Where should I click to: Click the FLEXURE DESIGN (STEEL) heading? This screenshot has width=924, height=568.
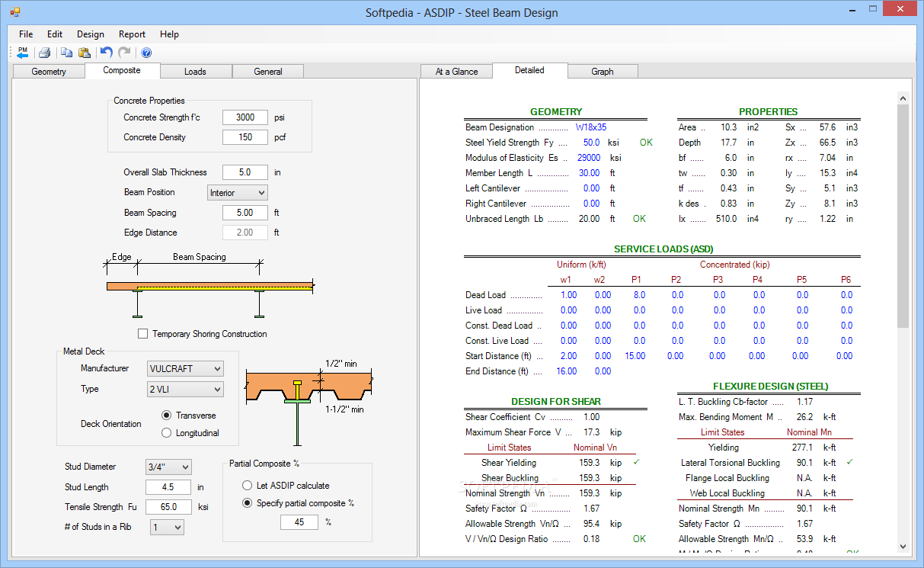pos(770,387)
